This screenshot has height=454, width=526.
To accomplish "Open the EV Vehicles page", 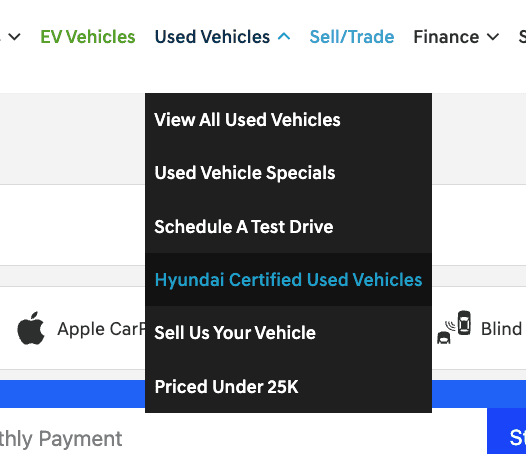I will click(x=88, y=37).
